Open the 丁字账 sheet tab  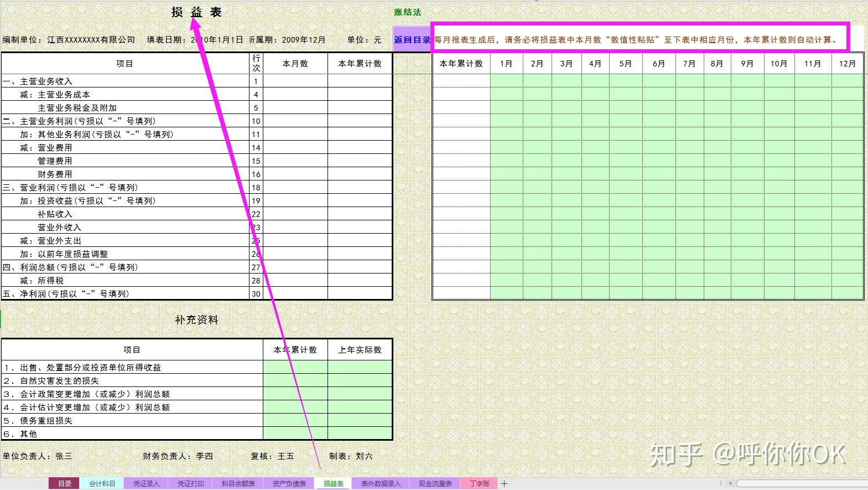(x=479, y=483)
